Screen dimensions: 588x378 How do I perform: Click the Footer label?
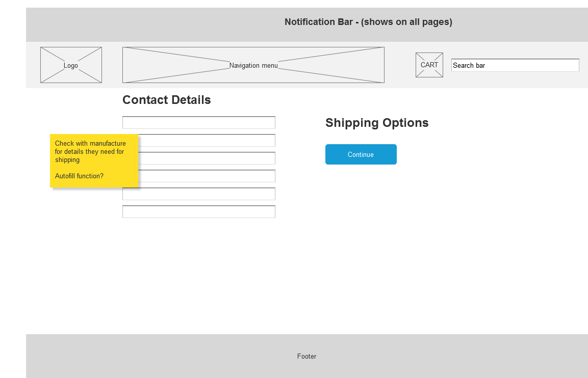306,357
